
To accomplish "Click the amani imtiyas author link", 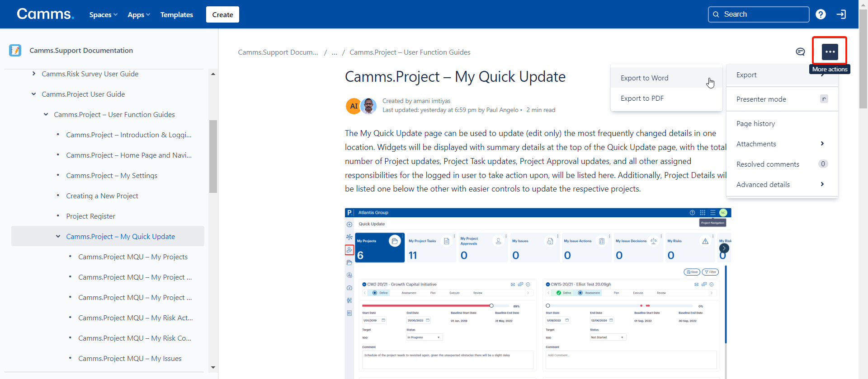I will [432, 101].
